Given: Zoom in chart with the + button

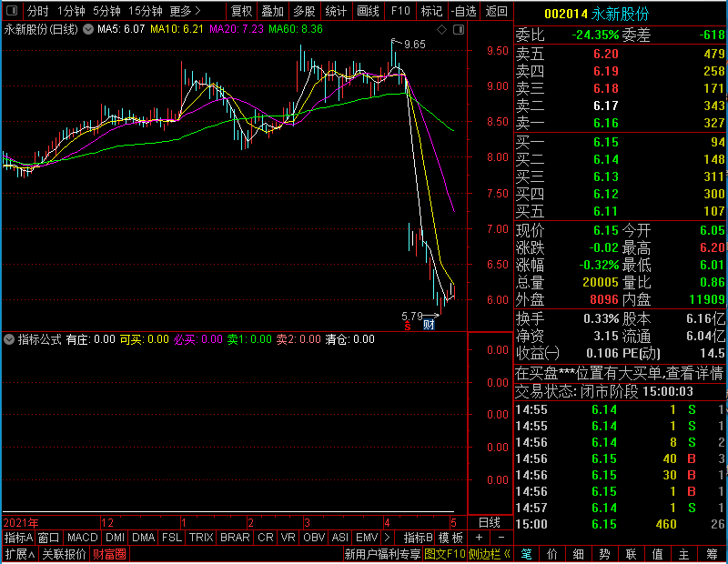Looking at the screenshot, I should pyautogui.click(x=480, y=538).
